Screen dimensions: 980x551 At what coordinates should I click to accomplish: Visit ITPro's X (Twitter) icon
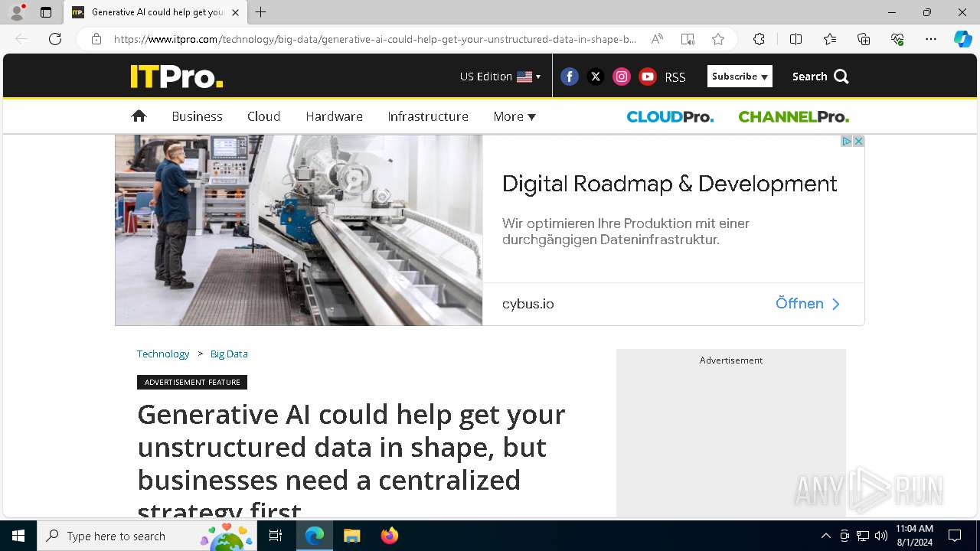coord(596,77)
